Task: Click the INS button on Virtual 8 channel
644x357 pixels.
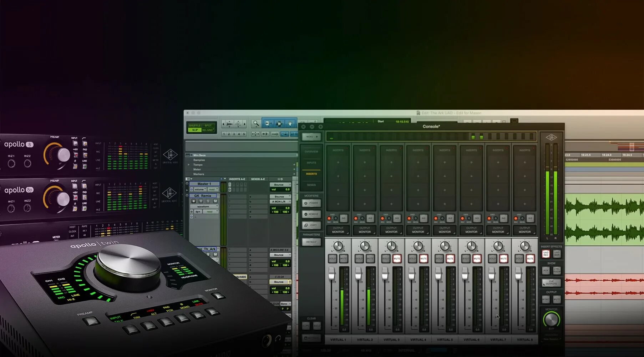Action: tap(530, 218)
